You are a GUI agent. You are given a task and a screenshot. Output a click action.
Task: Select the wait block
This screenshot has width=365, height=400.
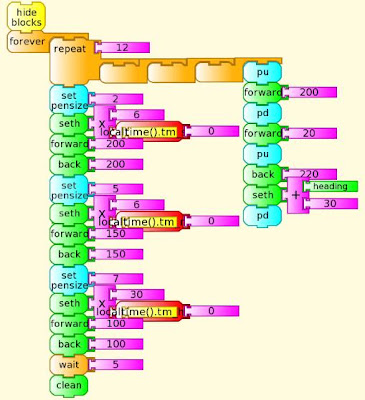(x=69, y=365)
